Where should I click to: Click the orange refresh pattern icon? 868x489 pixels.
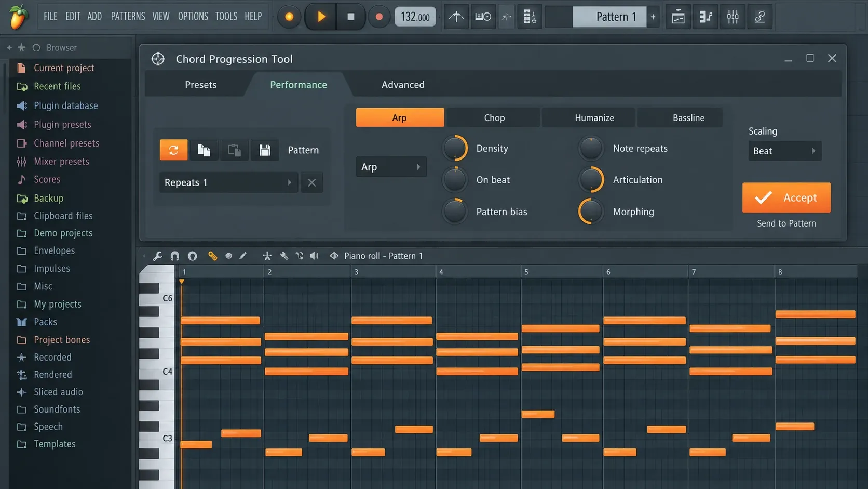point(173,150)
